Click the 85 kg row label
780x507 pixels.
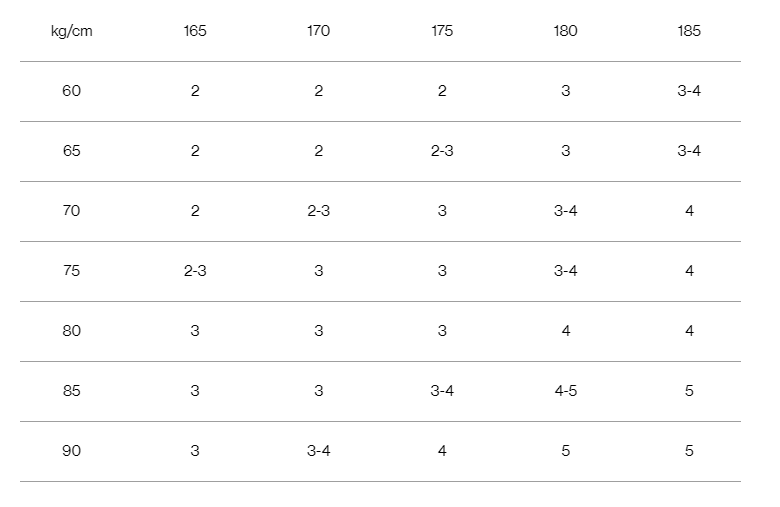click(x=71, y=391)
